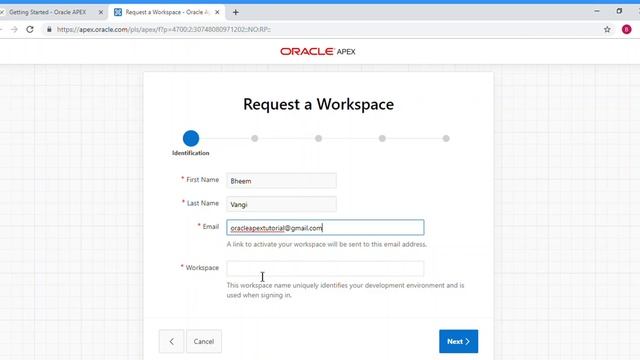The image size is (640, 360).
Task: Click the Oracle APEX logo
Action: [318, 51]
